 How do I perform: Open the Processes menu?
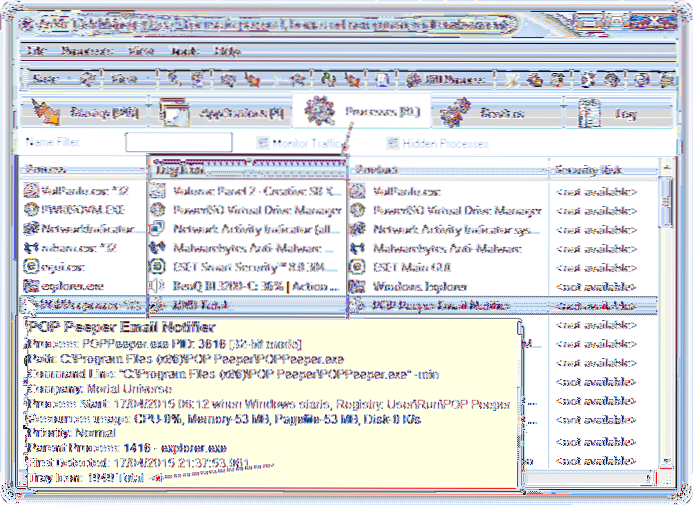click(x=87, y=50)
